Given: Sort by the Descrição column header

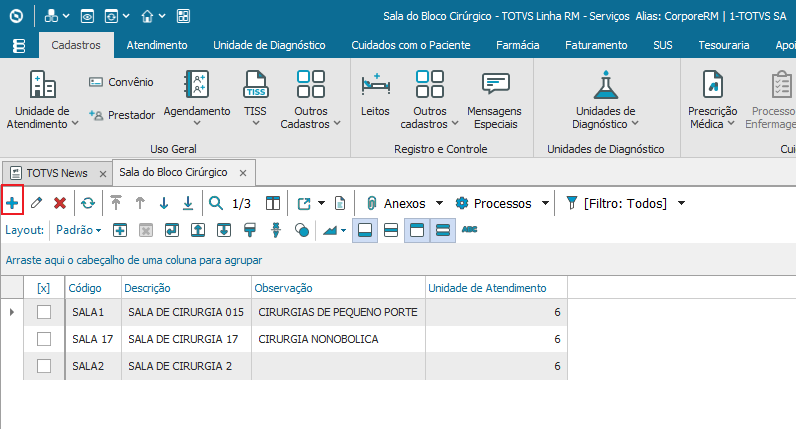Looking at the screenshot, I should pyautogui.click(x=185, y=288).
